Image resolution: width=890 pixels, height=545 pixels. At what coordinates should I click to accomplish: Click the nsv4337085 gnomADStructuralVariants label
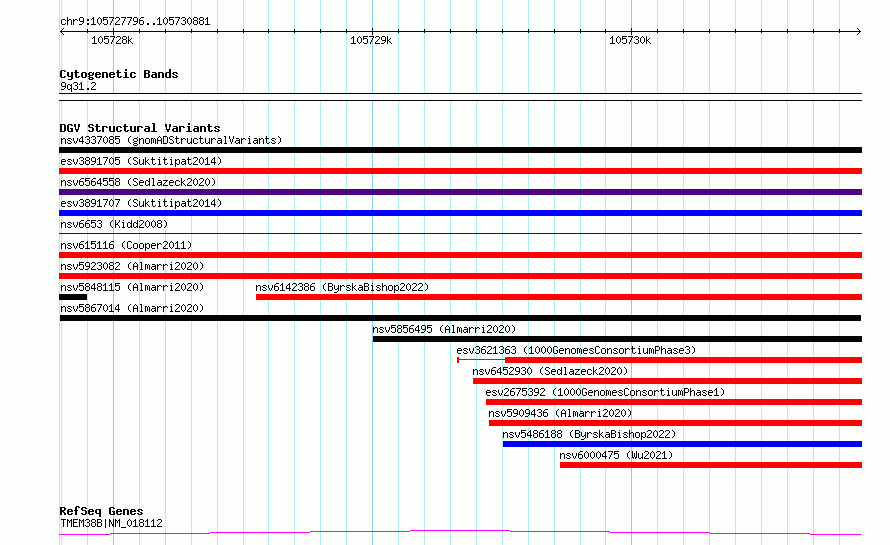point(171,140)
